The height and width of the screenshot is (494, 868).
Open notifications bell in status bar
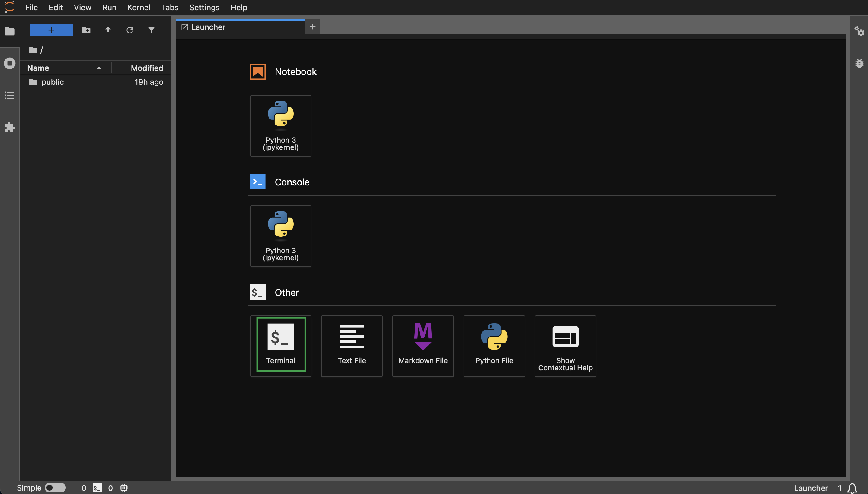852,488
